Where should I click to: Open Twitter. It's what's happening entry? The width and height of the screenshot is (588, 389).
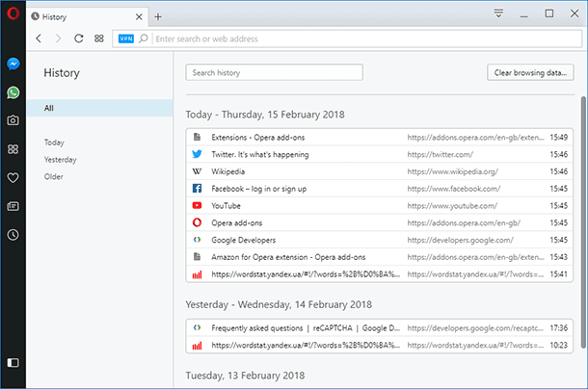(x=379, y=154)
